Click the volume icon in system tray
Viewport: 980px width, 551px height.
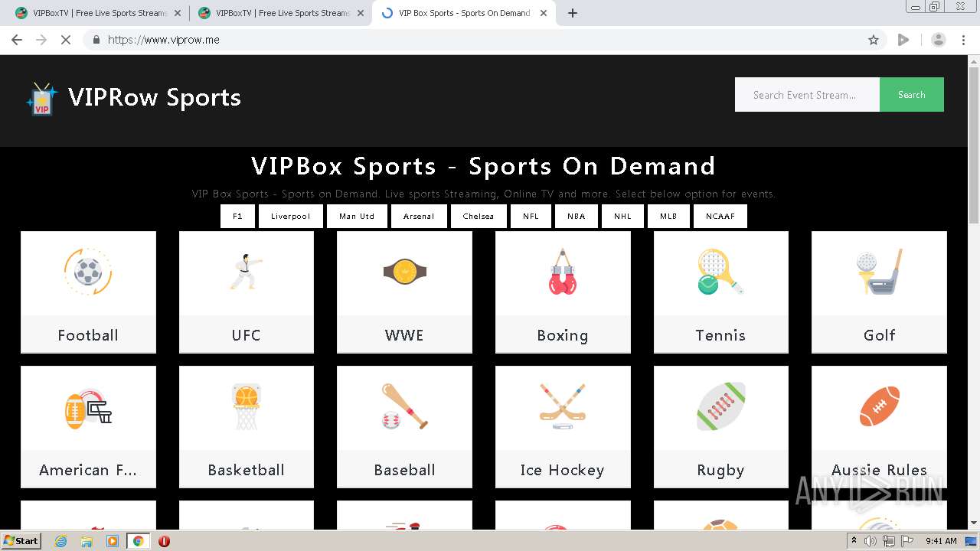point(871,541)
